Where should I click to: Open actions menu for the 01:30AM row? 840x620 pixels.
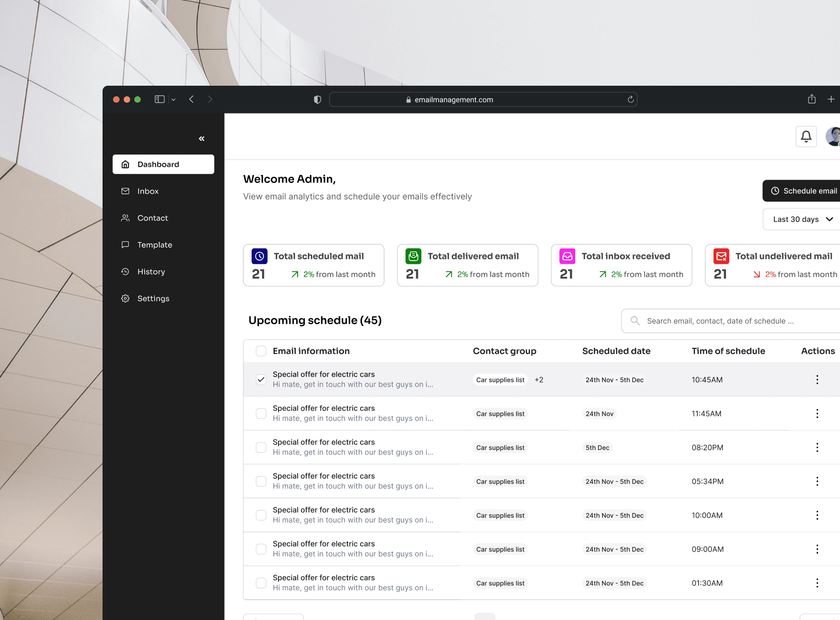(x=817, y=583)
